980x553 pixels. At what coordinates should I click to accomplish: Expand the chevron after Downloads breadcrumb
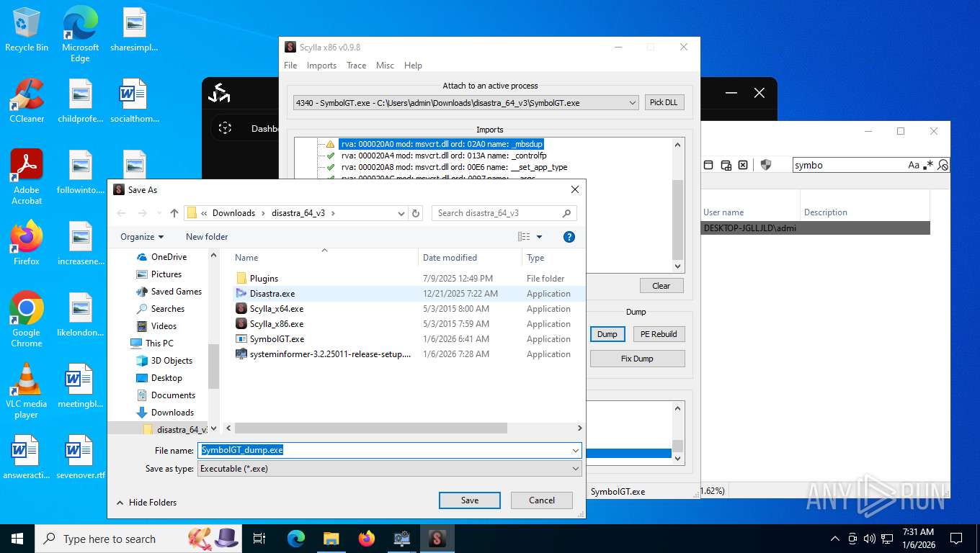tap(263, 213)
